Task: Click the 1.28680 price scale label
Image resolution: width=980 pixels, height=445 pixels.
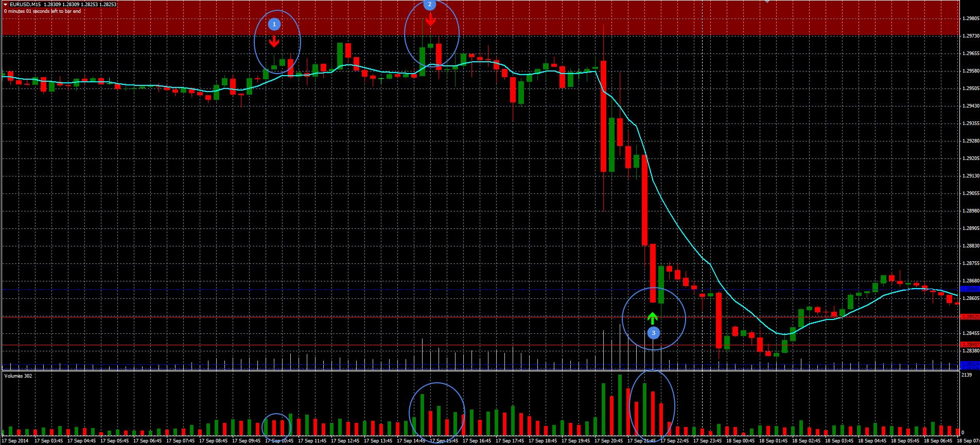Action: point(970,281)
